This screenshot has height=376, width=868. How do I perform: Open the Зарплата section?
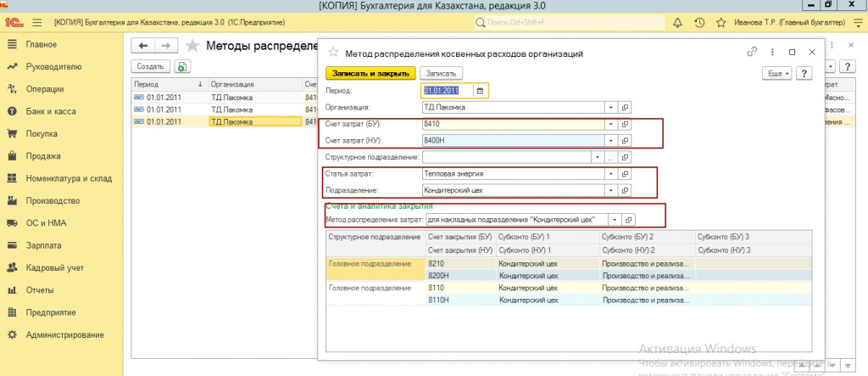pyautogui.click(x=43, y=245)
